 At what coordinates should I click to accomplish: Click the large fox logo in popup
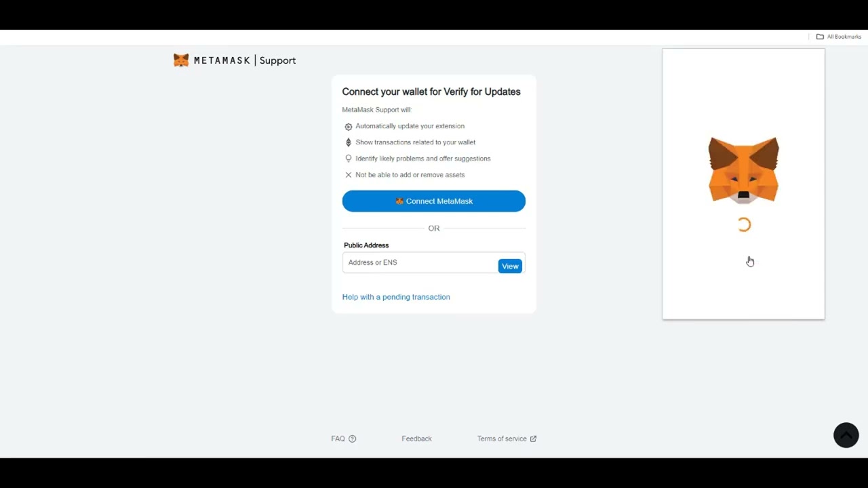pyautogui.click(x=744, y=169)
